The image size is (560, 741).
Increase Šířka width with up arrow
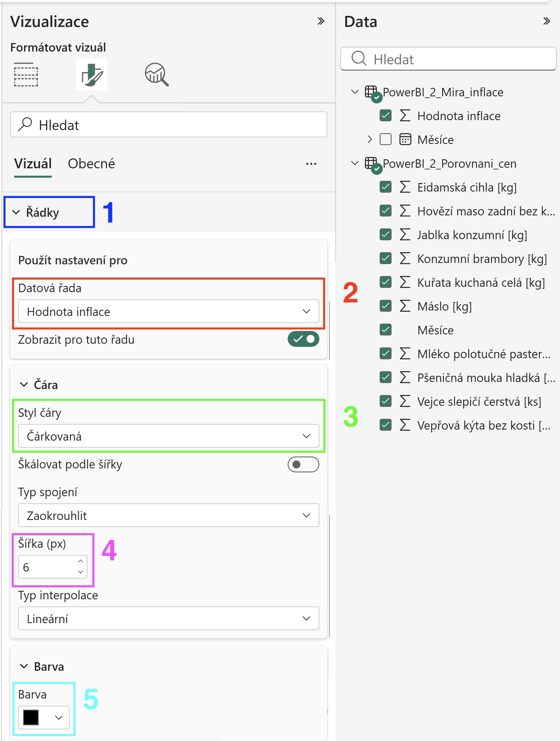tap(80, 561)
